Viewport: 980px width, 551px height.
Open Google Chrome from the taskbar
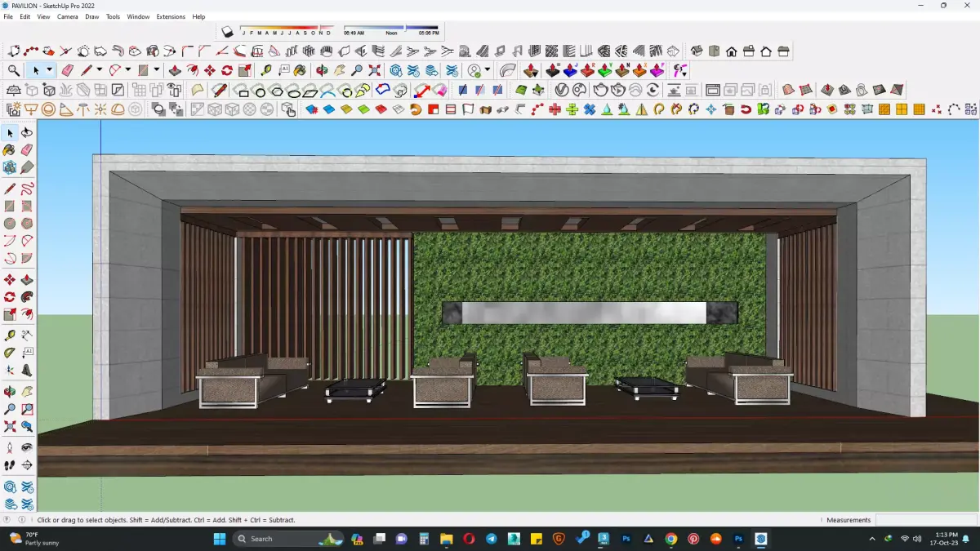point(670,539)
